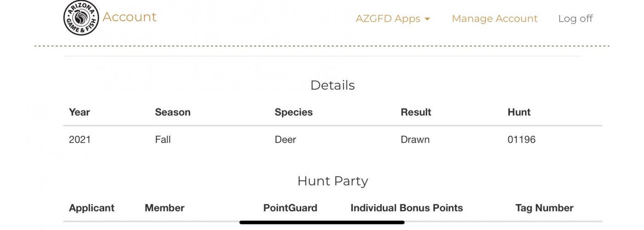Screen dimensions: 644x230
Task: Tap the home indicator bar at bottom
Action: tap(322, 223)
